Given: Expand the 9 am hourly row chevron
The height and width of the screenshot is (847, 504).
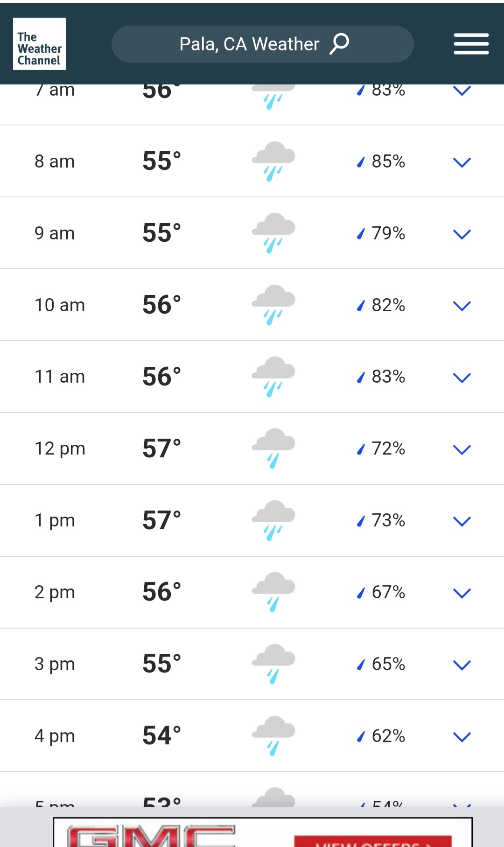Looking at the screenshot, I should click(x=462, y=234).
